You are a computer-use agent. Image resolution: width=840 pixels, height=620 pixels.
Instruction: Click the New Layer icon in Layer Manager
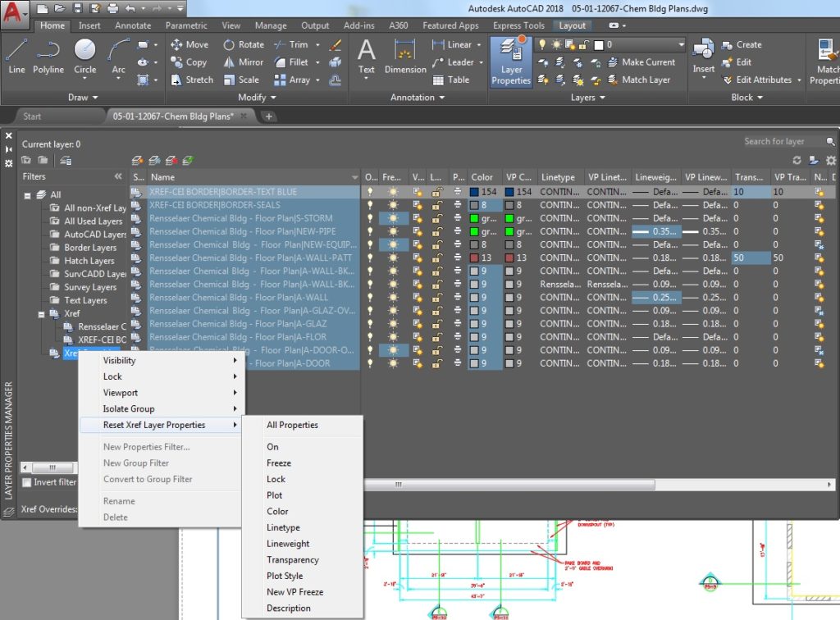(x=137, y=160)
